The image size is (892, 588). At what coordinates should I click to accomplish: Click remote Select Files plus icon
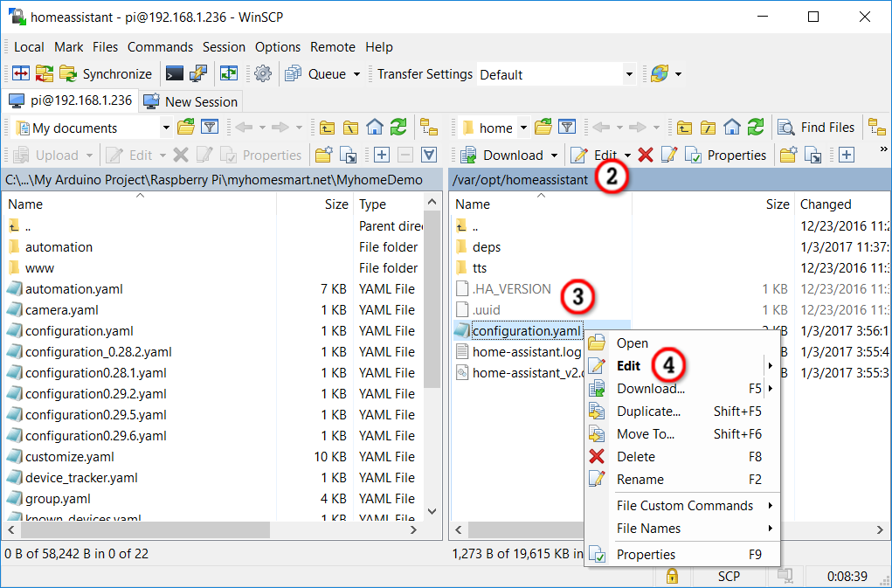pyautogui.click(x=846, y=155)
